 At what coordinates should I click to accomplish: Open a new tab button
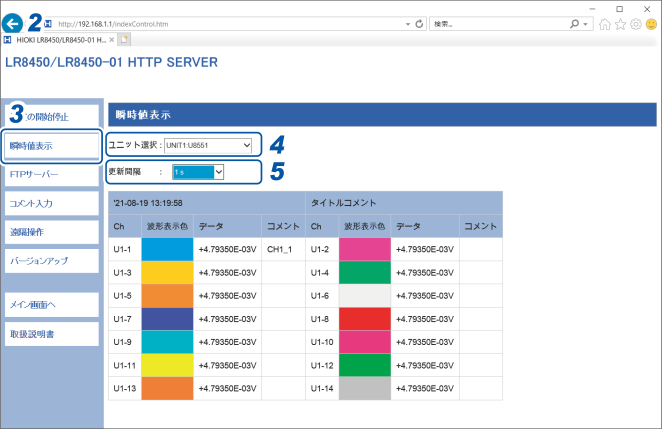pos(124,40)
